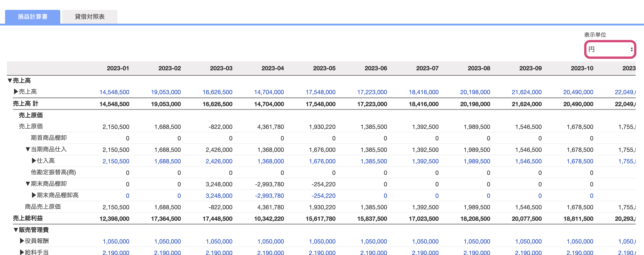Open 売上高 amount 17,223,000 for 2023-06
644x255 pixels.
click(372, 92)
